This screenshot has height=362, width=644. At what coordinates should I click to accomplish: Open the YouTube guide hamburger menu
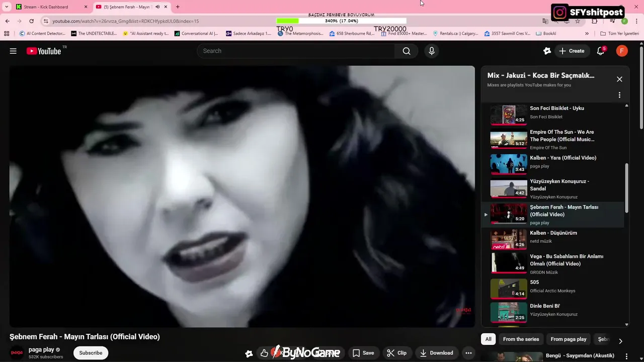13,51
